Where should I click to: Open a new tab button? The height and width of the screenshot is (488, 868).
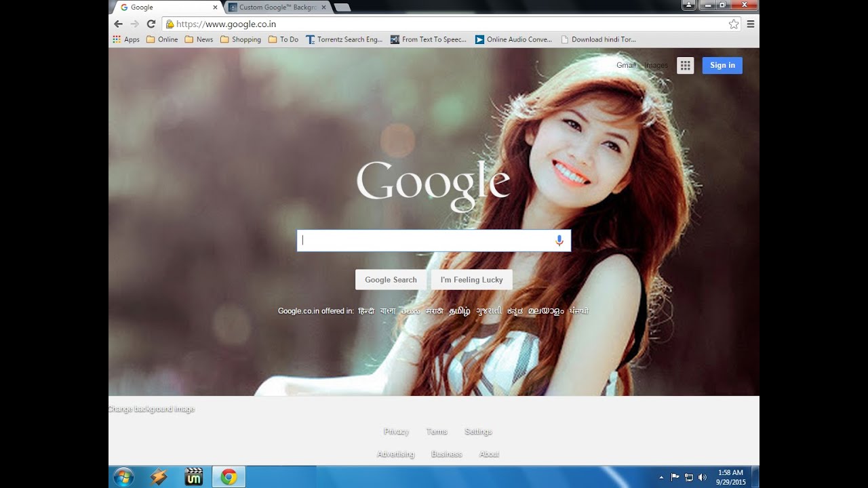(342, 7)
